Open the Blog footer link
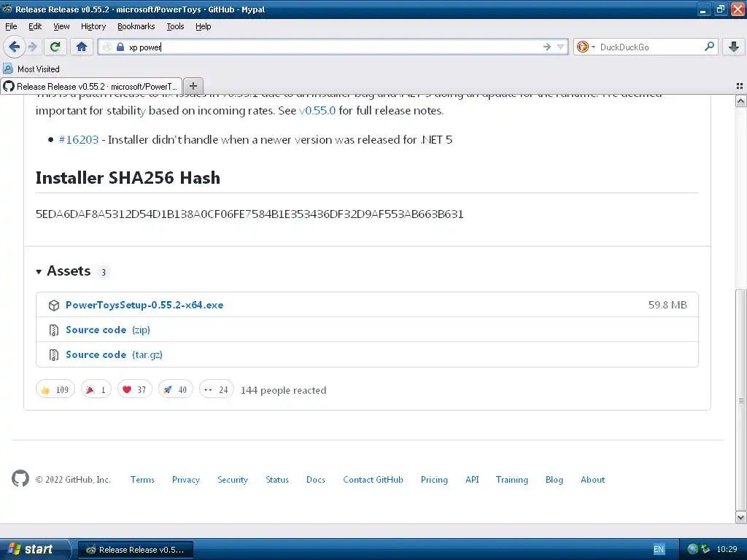 tap(554, 480)
